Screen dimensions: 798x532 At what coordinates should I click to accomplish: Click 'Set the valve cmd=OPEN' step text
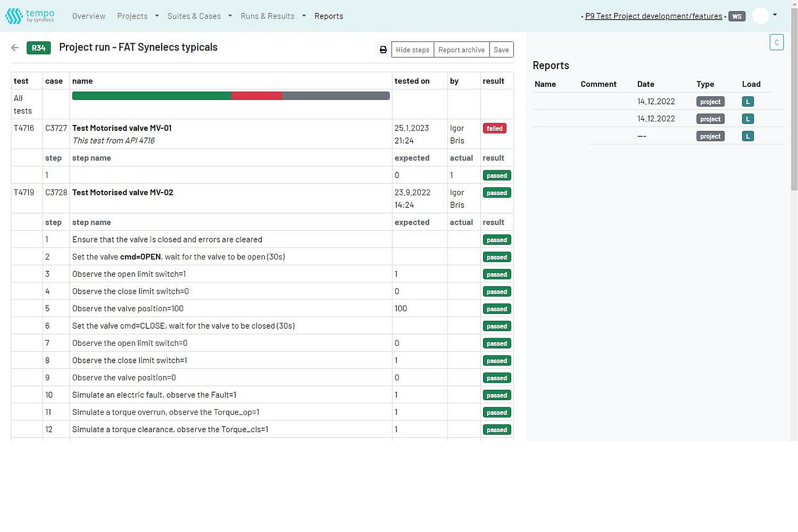(x=179, y=257)
